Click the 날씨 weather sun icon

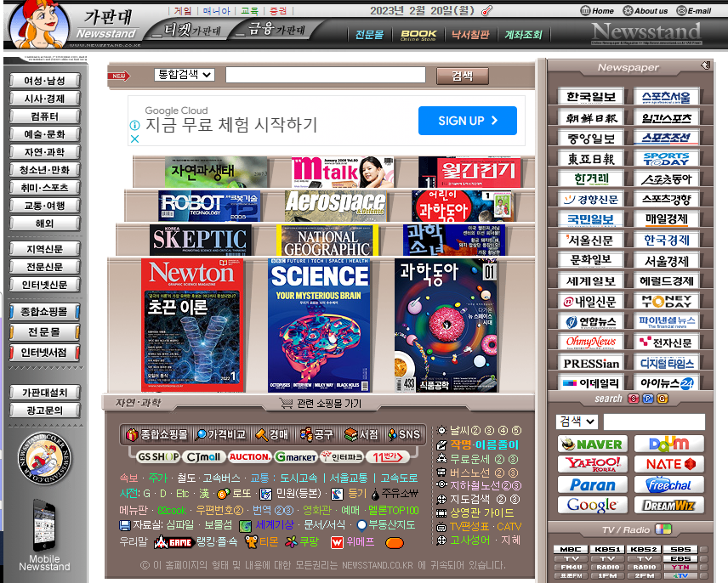[442, 430]
